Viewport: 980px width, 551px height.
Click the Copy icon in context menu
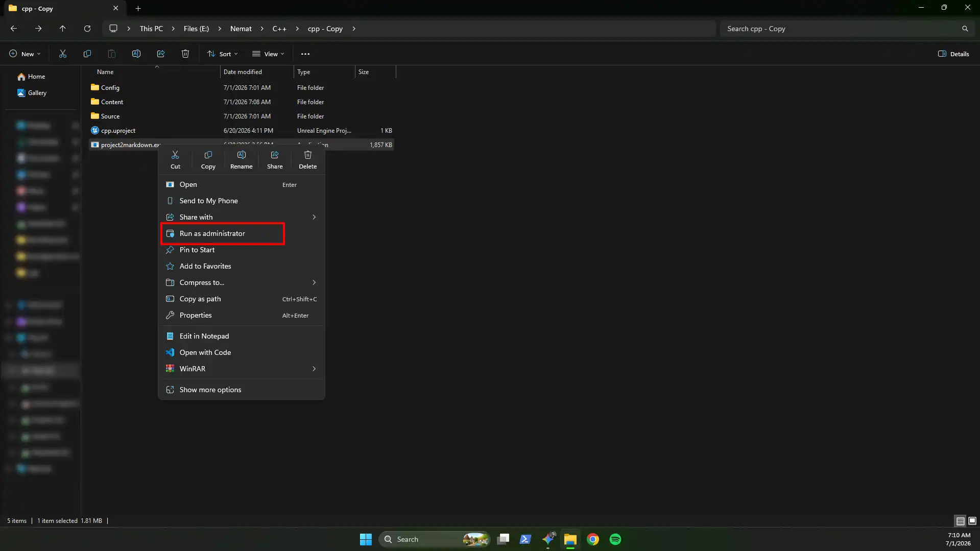click(208, 159)
